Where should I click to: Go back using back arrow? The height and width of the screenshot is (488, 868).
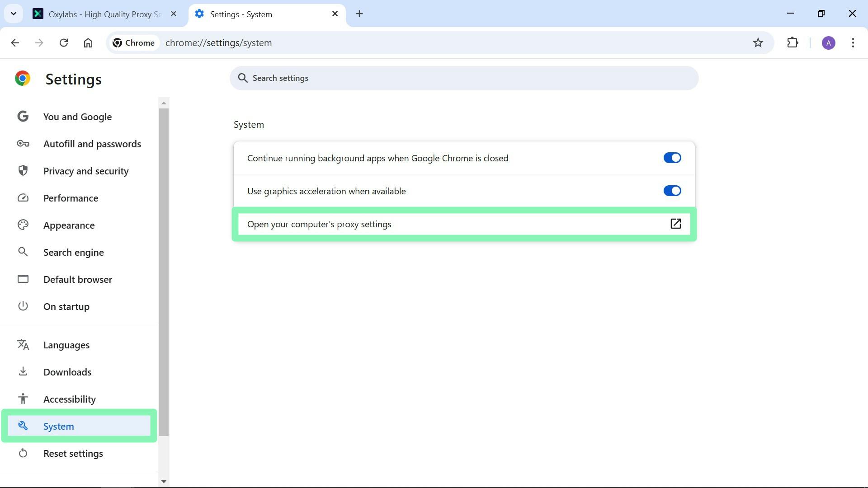pyautogui.click(x=15, y=43)
